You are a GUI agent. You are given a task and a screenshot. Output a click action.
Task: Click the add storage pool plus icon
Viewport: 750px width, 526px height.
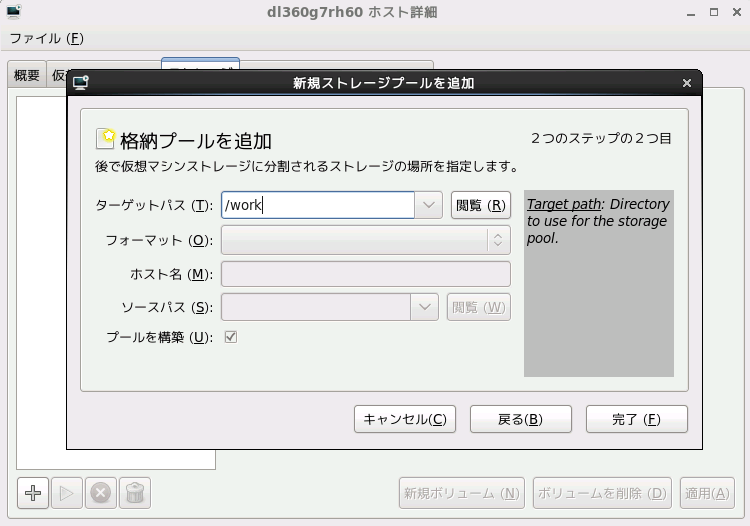point(33,493)
